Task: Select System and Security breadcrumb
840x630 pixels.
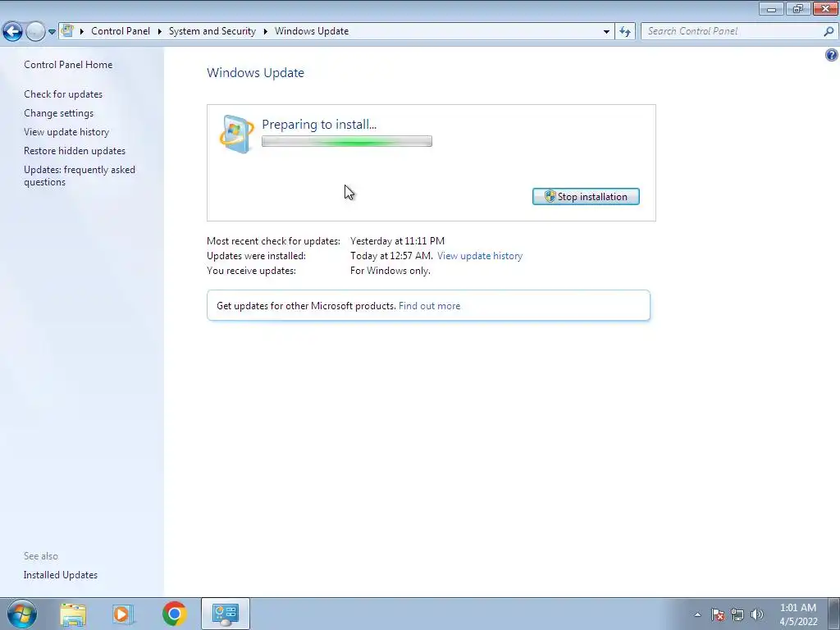Action: 212,31
